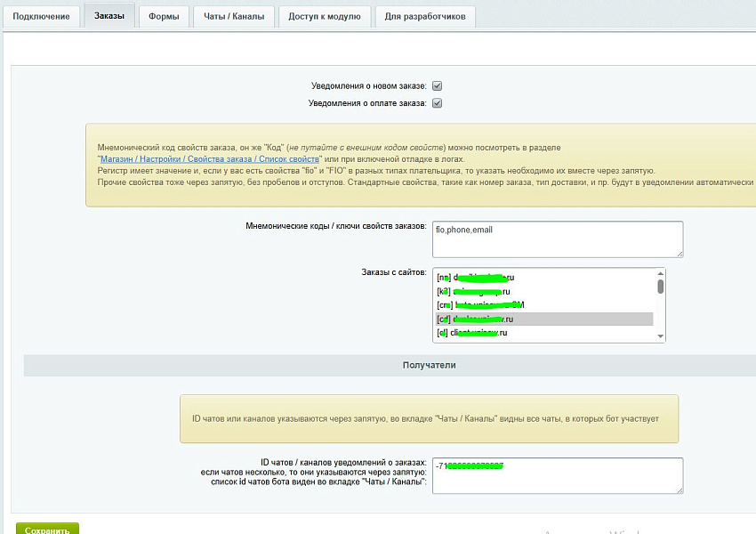Click the "Заказы" tab
Viewport: 756px width, 534px height.
[109, 17]
